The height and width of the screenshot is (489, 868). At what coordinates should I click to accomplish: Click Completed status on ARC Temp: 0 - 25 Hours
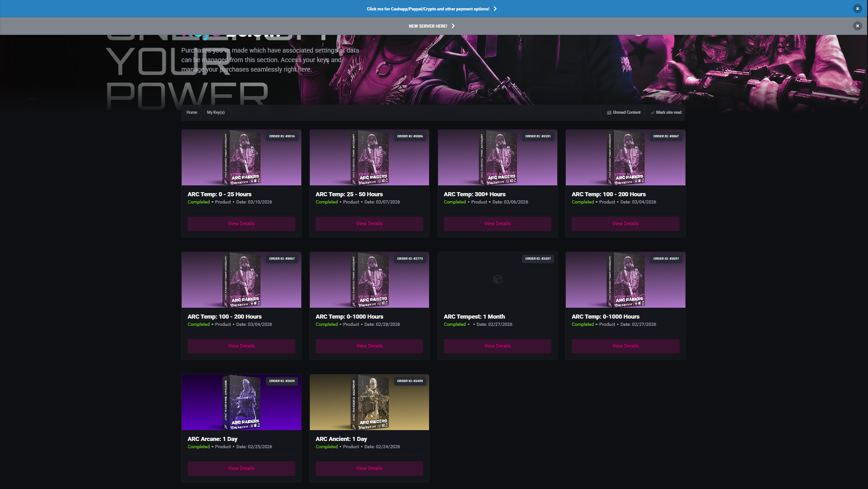tap(198, 202)
